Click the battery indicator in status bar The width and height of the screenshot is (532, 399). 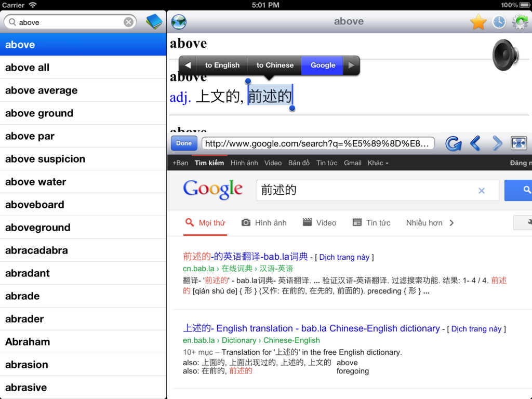[x=525, y=5]
